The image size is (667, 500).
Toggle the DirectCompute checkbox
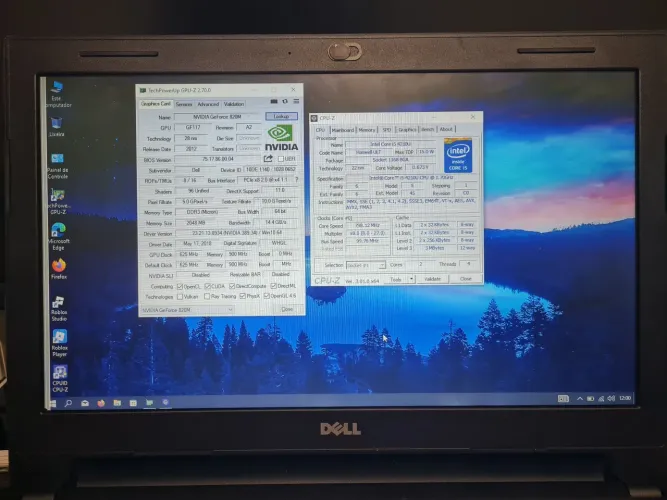(x=232, y=286)
